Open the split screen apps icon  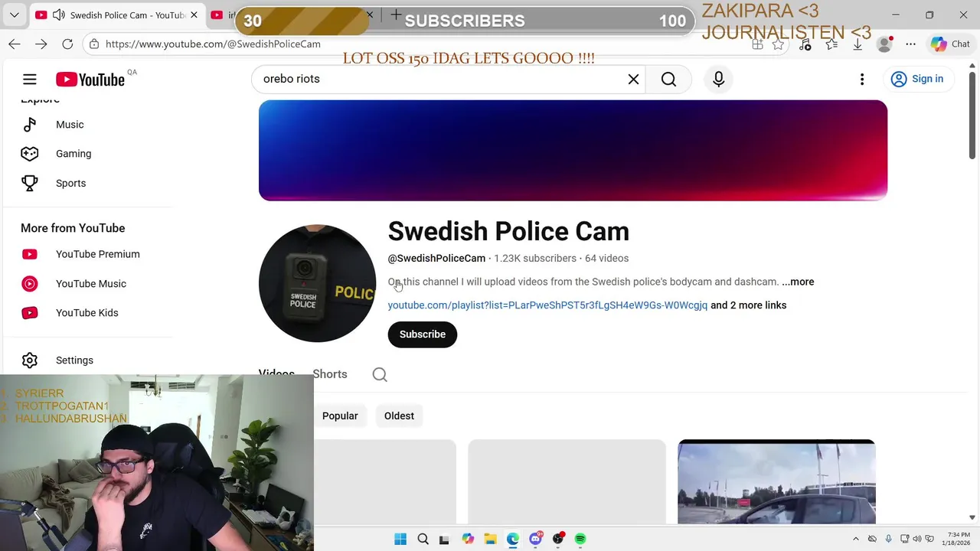(x=757, y=44)
